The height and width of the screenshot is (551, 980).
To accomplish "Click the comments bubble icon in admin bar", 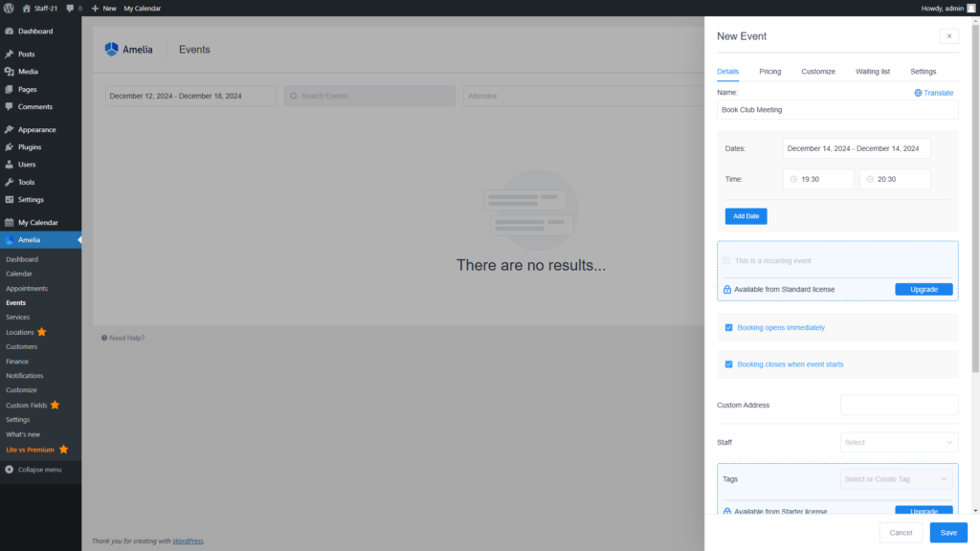I will click(x=70, y=8).
